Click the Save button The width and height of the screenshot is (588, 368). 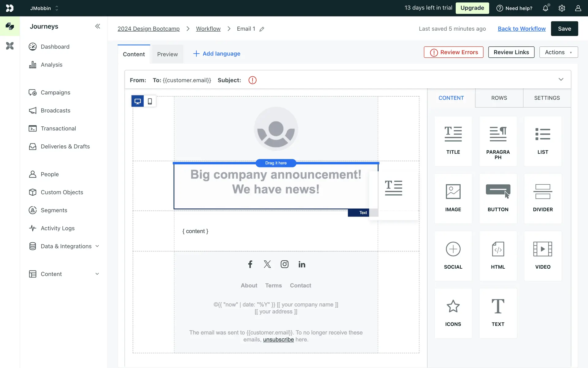[564, 29]
